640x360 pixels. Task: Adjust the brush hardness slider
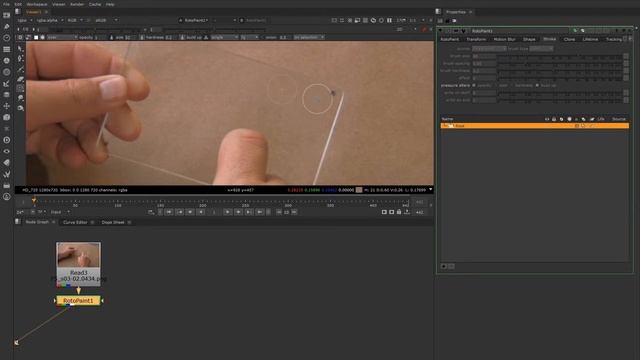point(560,71)
